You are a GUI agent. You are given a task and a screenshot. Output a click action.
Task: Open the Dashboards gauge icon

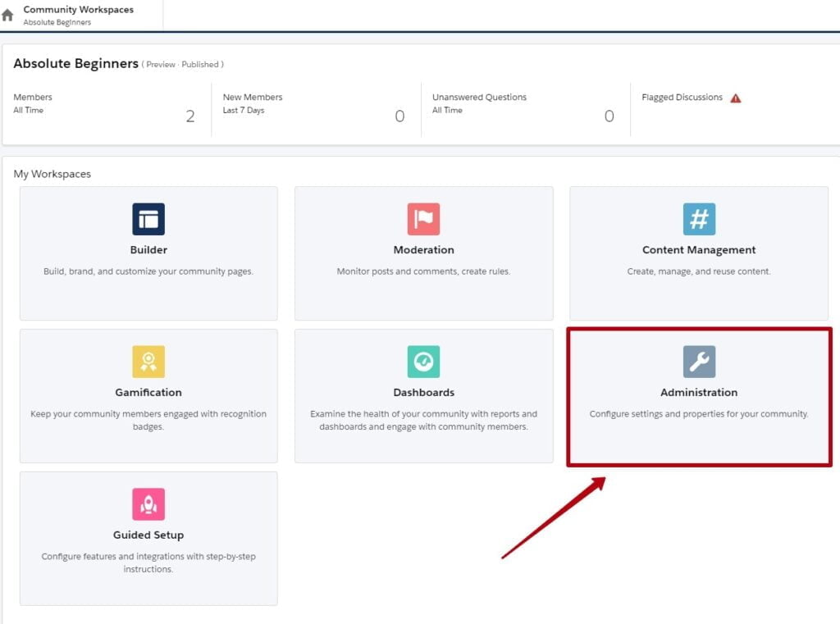point(423,361)
